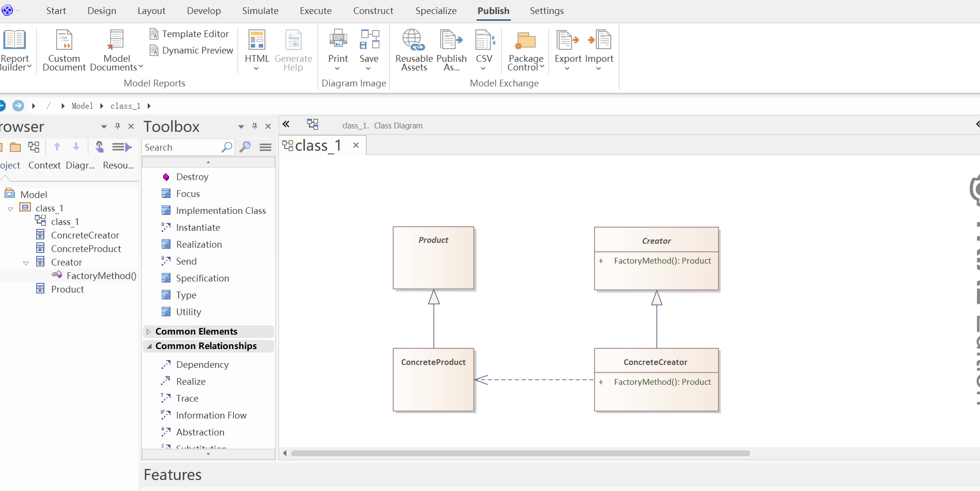This screenshot has width=980, height=491.
Task: Click the Publish As icon
Action: tap(451, 41)
